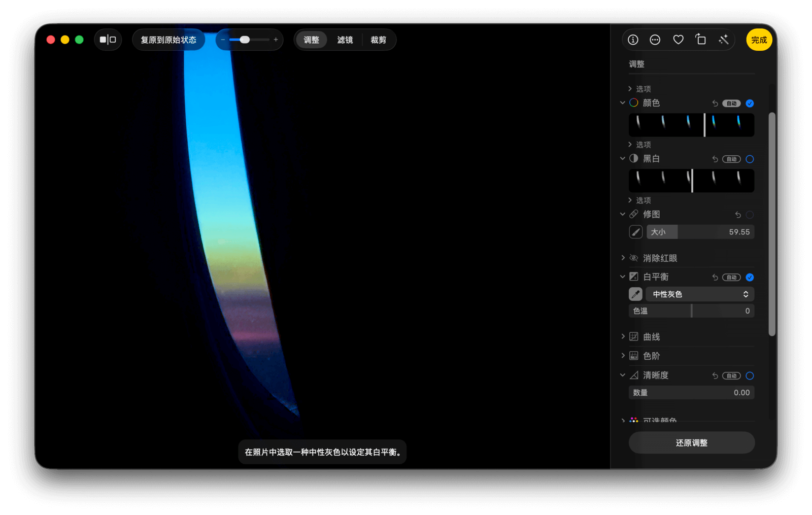Select the retouch brush tool
812x515 pixels.
(x=635, y=232)
